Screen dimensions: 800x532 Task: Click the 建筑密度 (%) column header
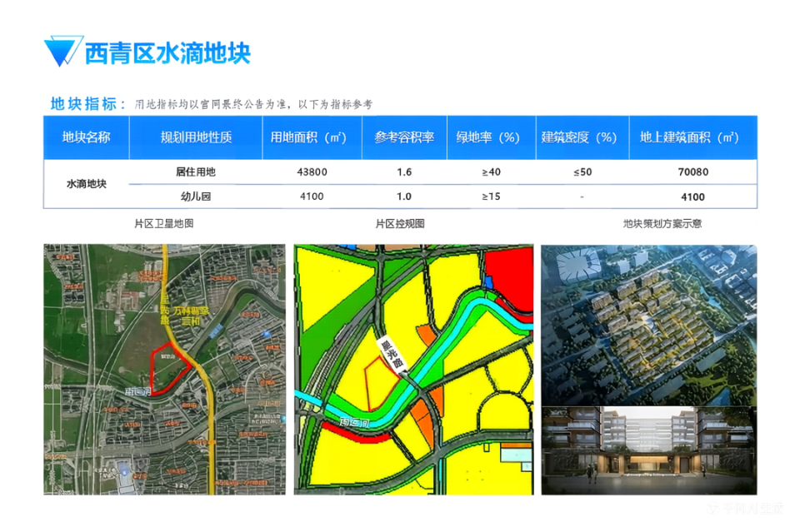pyautogui.click(x=582, y=137)
